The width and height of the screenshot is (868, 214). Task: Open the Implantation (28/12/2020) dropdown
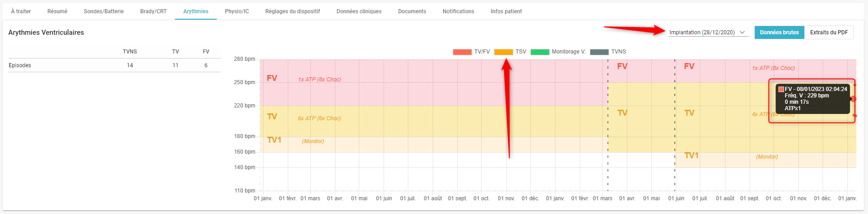708,32
